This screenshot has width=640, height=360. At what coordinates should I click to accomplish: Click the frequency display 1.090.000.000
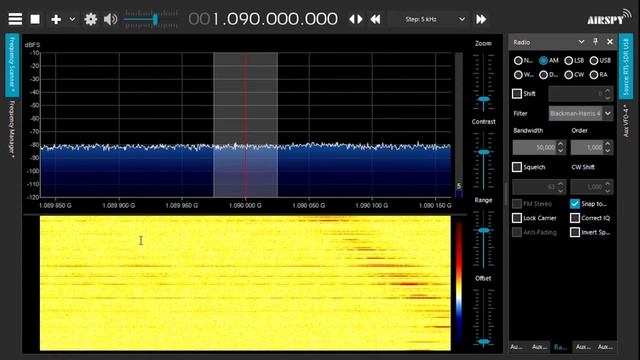click(263, 19)
